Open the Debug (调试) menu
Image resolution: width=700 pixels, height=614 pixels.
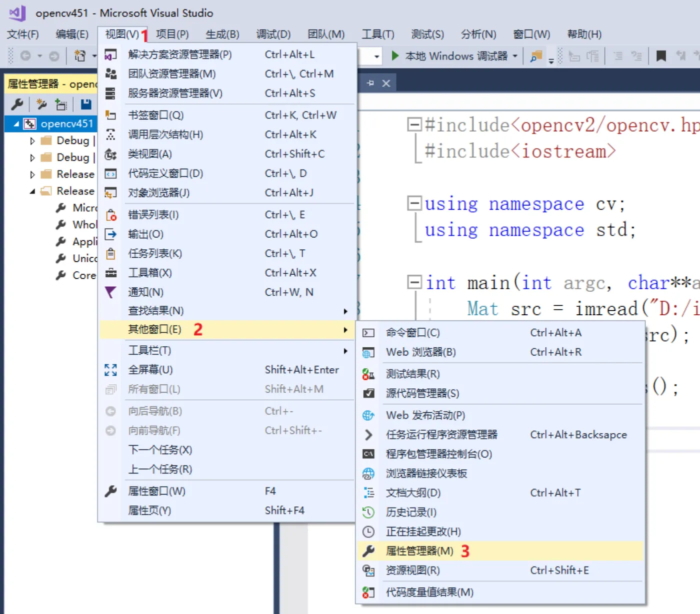tap(273, 34)
